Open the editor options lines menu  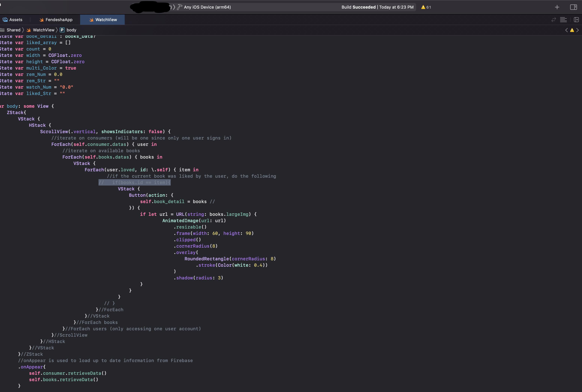(x=563, y=19)
